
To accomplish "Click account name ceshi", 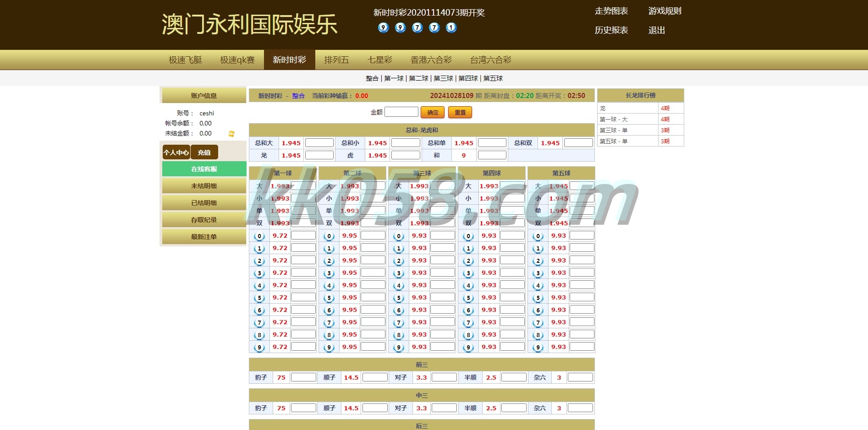I will pos(207,113).
